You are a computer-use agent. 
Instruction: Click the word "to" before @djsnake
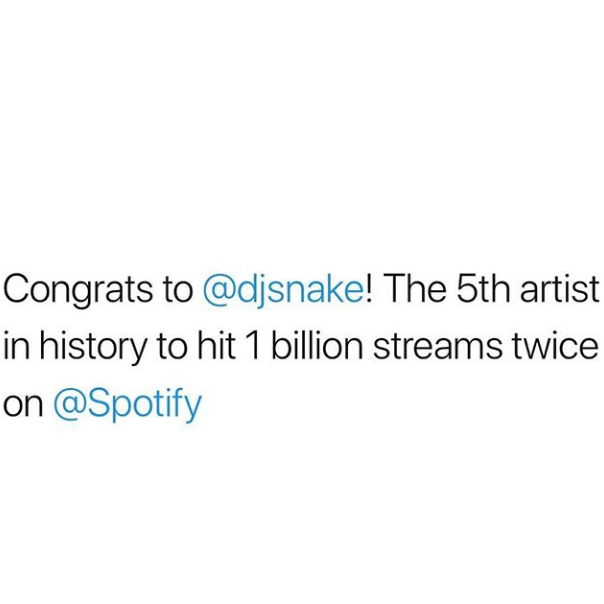[178, 290]
